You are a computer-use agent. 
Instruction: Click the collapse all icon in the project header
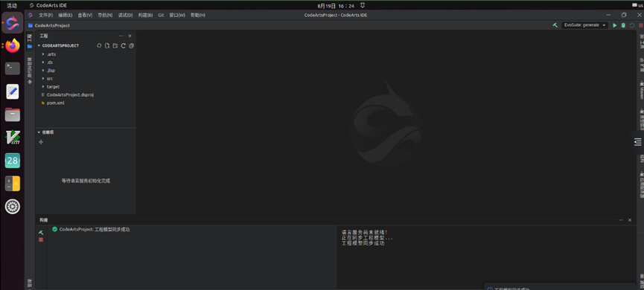click(x=132, y=45)
